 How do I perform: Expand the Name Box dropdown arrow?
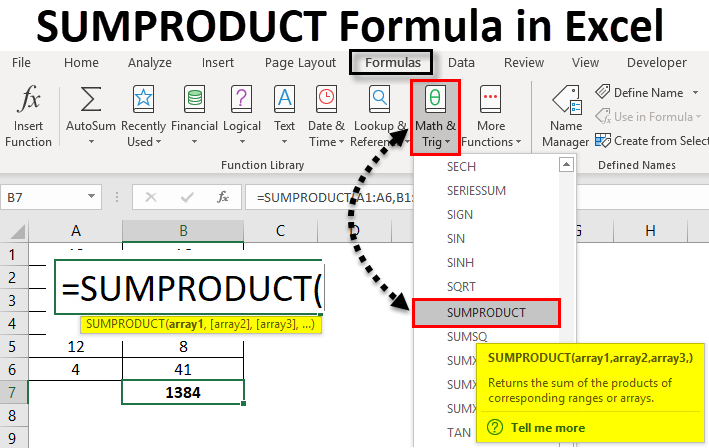click(91, 197)
